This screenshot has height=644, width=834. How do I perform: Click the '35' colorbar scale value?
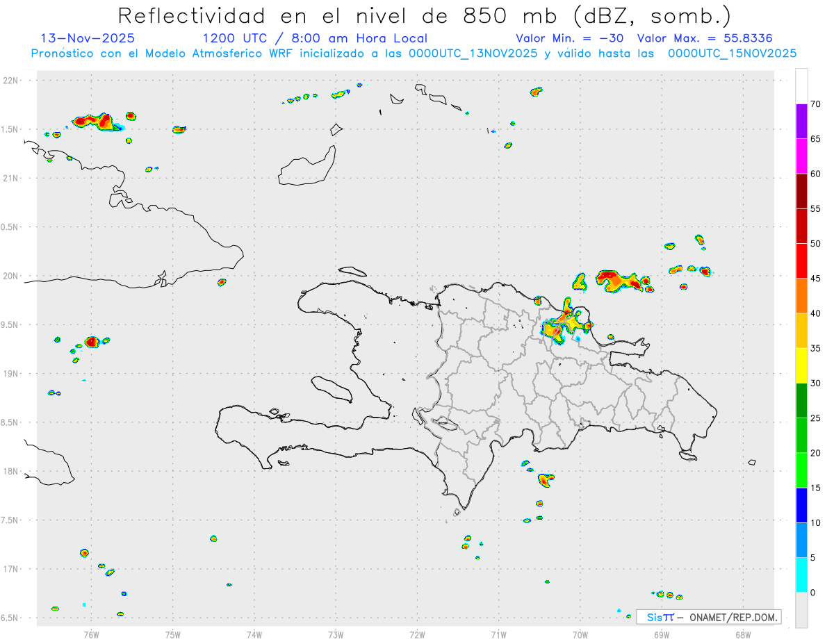click(815, 348)
